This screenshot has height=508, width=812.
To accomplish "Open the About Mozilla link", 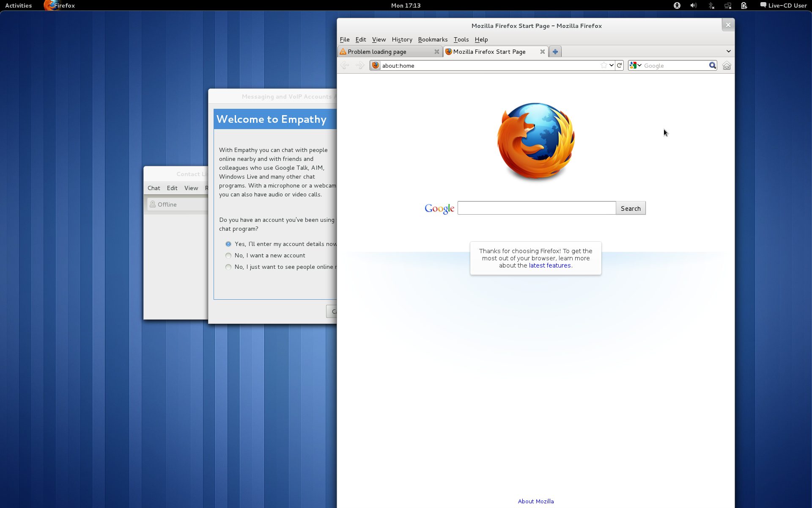I will pyautogui.click(x=536, y=501).
